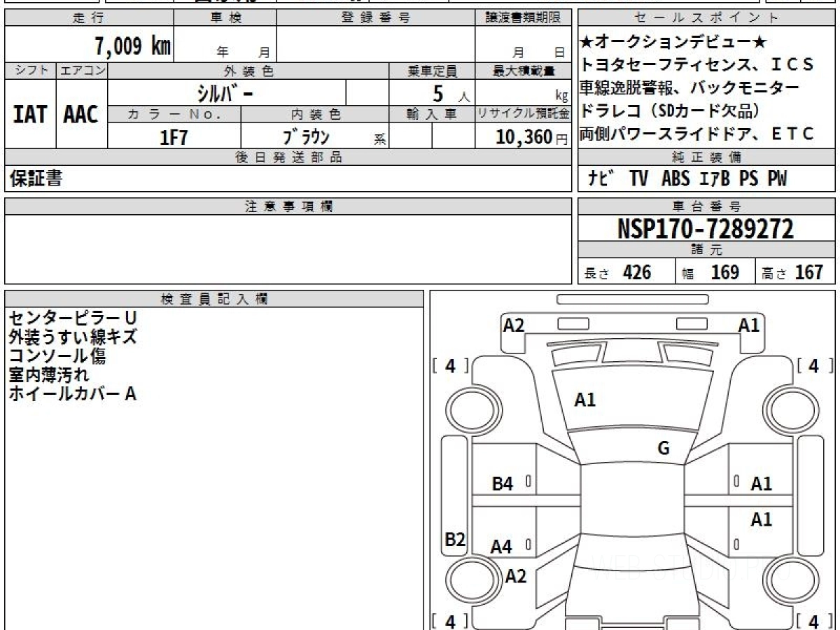The image size is (840, 630).
Task: Select the 検査員記入欄 header
Action: point(214,299)
